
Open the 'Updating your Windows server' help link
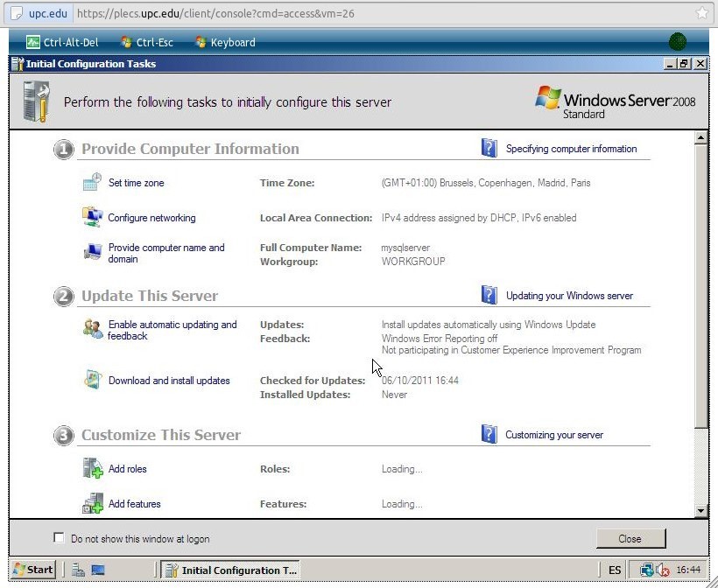tap(569, 296)
